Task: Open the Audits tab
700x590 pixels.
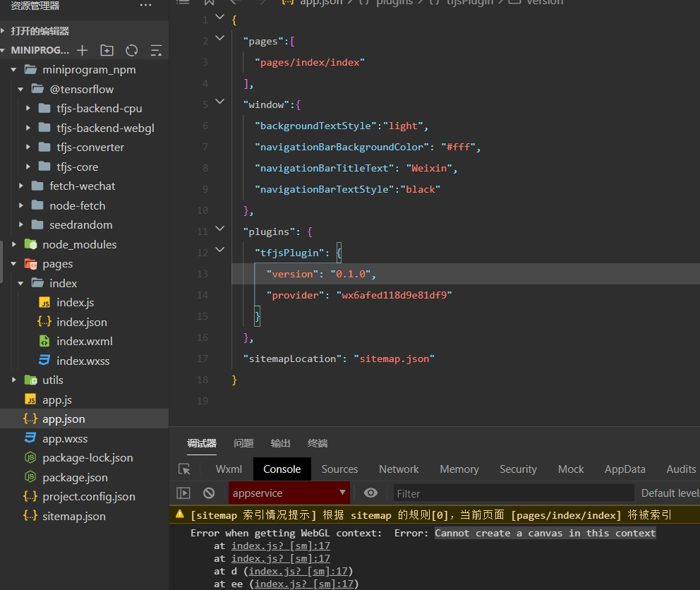Action: pos(681,469)
